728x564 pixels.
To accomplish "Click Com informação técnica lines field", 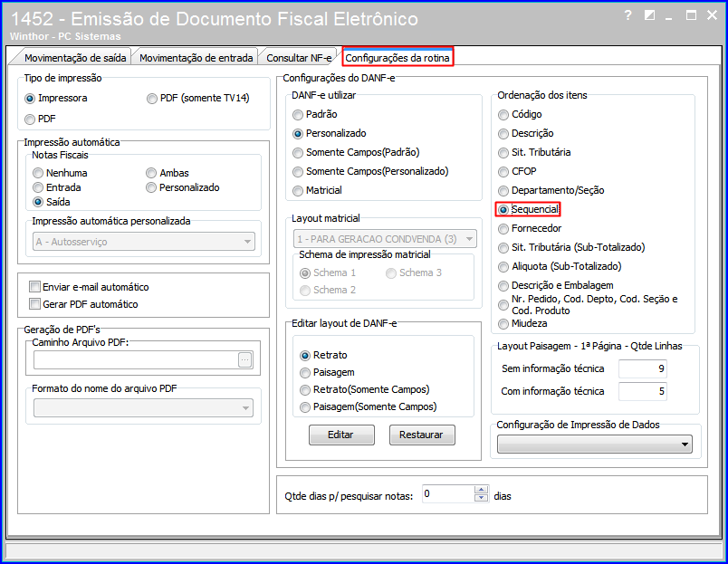I will tap(643, 391).
